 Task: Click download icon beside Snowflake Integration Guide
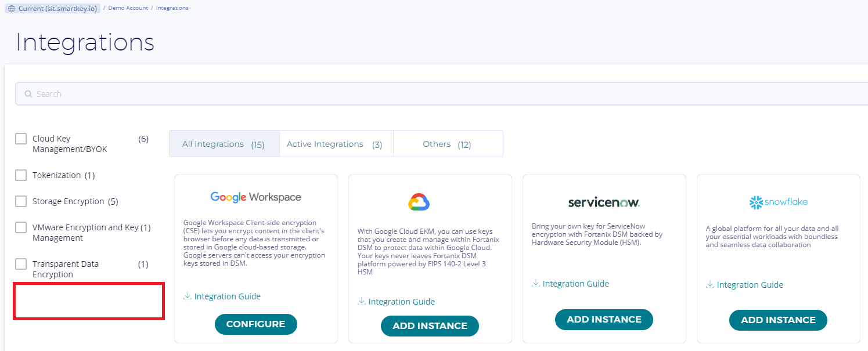click(710, 285)
